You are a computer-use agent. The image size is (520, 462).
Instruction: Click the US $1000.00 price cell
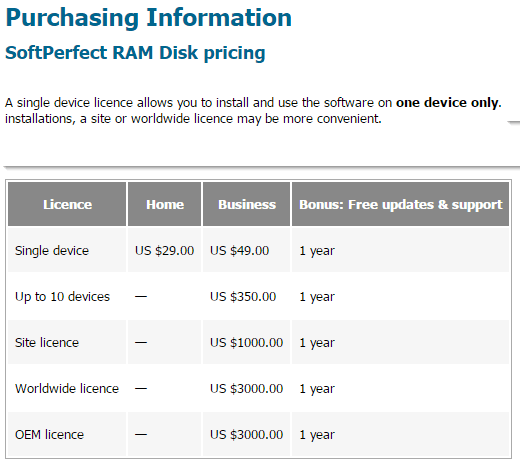[247, 343]
